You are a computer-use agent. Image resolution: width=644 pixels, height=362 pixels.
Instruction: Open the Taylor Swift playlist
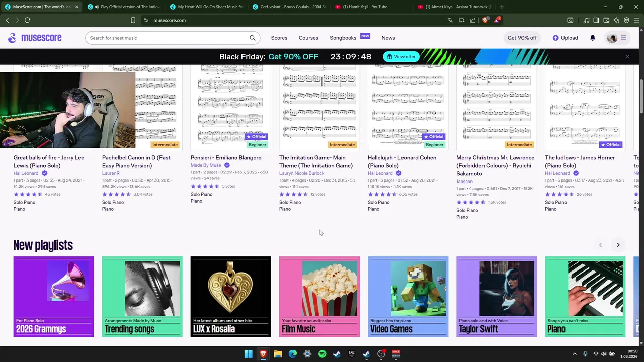497,297
